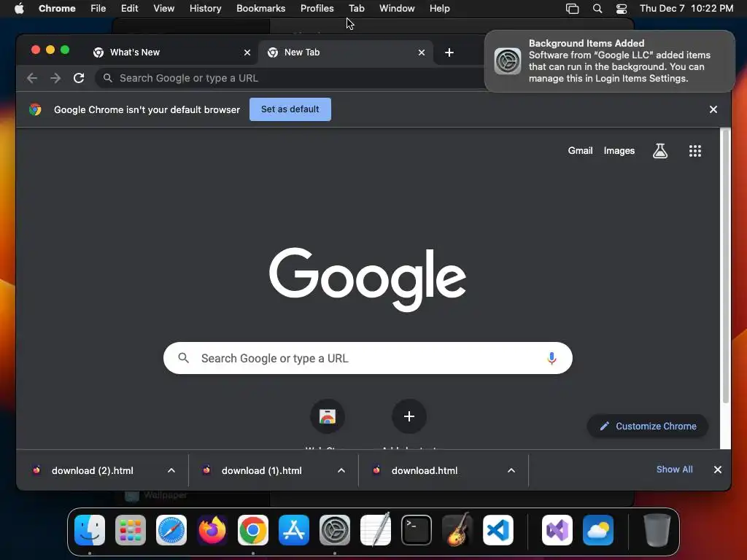Reload the page with the refresh icon
747x560 pixels.
pyautogui.click(x=79, y=78)
